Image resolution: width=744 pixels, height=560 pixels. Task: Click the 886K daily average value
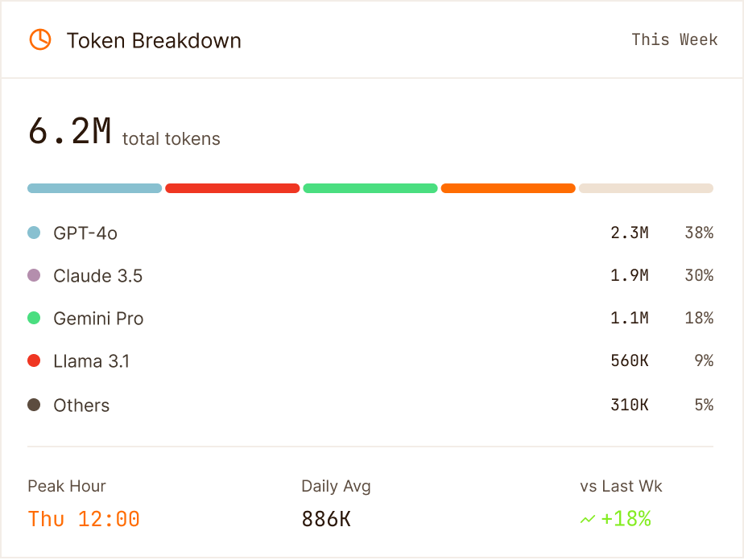coord(326,519)
